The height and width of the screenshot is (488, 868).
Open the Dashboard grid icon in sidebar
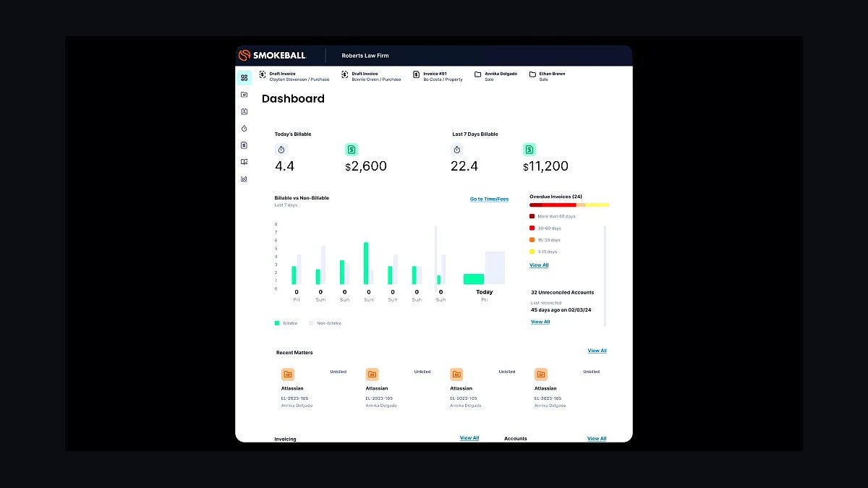coord(244,77)
